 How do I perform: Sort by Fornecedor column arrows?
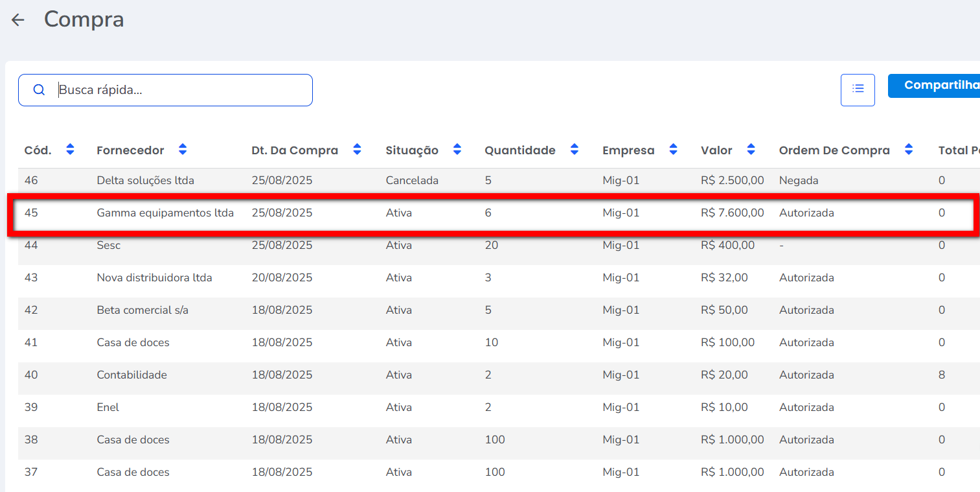point(183,150)
